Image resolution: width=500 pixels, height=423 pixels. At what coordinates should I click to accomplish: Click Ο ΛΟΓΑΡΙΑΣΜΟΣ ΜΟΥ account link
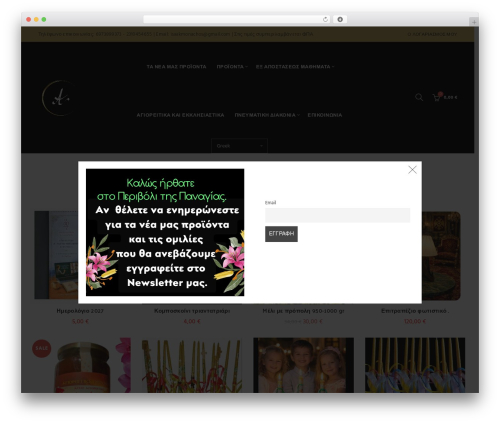click(x=432, y=34)
